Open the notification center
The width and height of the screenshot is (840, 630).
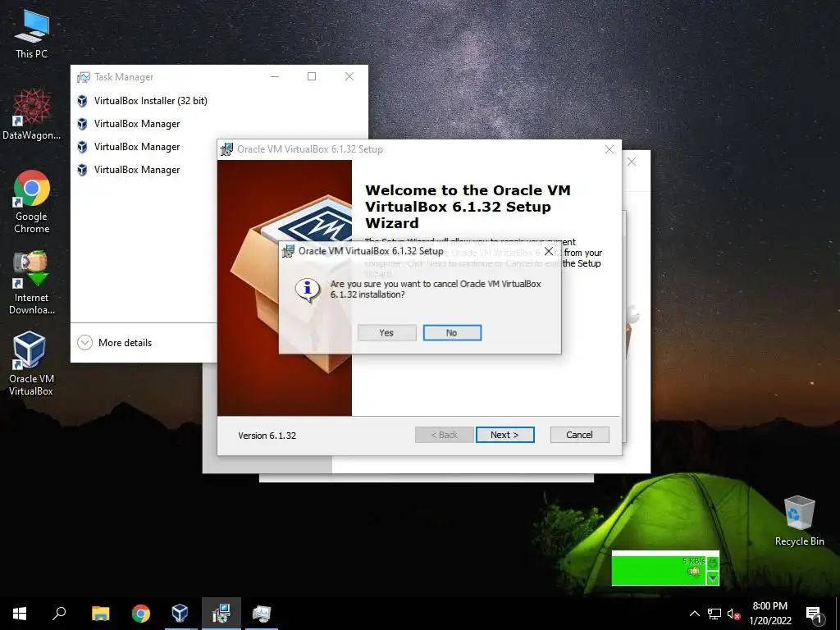click(814, 614)
